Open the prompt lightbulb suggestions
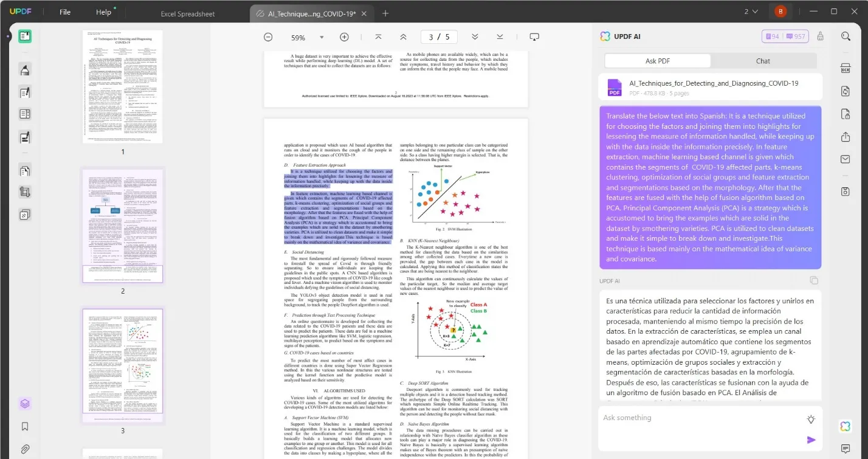This screenshot has height=459, width=868. (810, 419)
